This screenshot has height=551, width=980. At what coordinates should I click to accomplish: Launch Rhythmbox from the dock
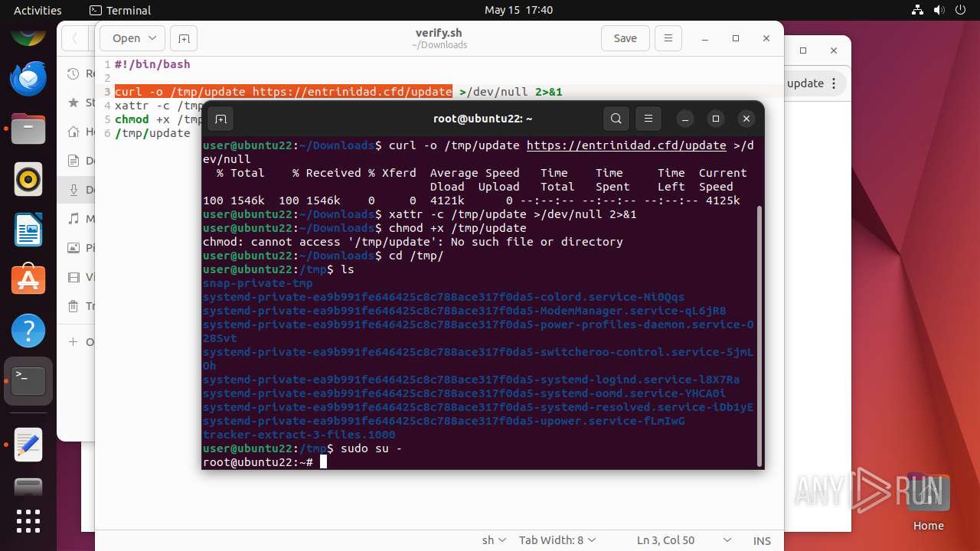(28, 180)
